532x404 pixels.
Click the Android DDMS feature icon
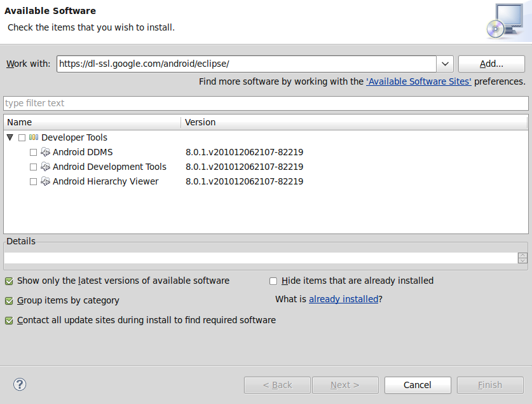46,152
